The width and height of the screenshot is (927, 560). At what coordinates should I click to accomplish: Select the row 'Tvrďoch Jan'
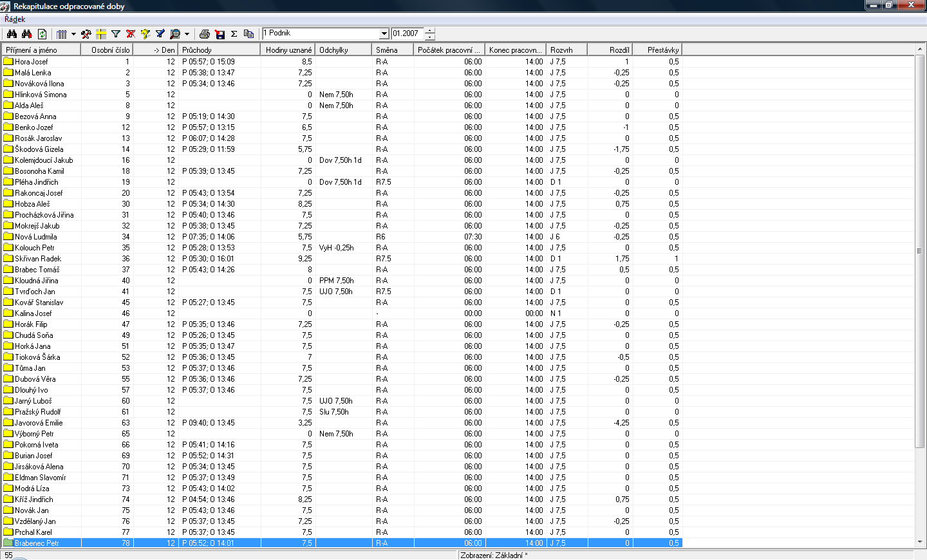tap(341, 292)
